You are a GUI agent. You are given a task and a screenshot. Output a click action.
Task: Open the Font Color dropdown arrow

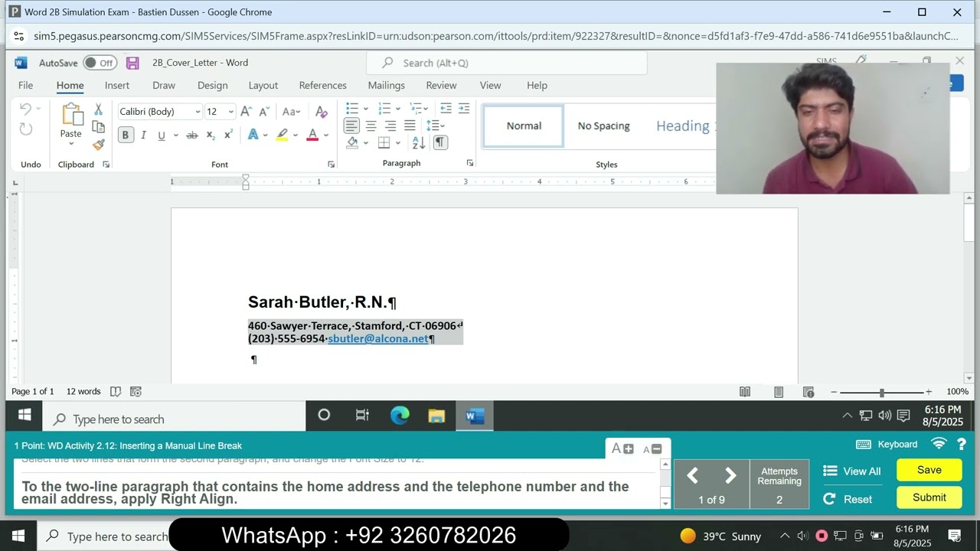326,135
